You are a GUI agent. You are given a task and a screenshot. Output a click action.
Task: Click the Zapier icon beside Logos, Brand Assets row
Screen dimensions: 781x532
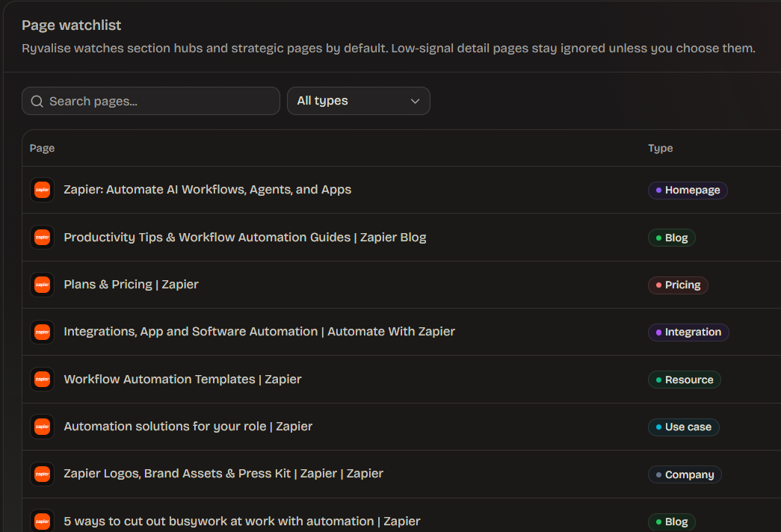pos(43,474)
